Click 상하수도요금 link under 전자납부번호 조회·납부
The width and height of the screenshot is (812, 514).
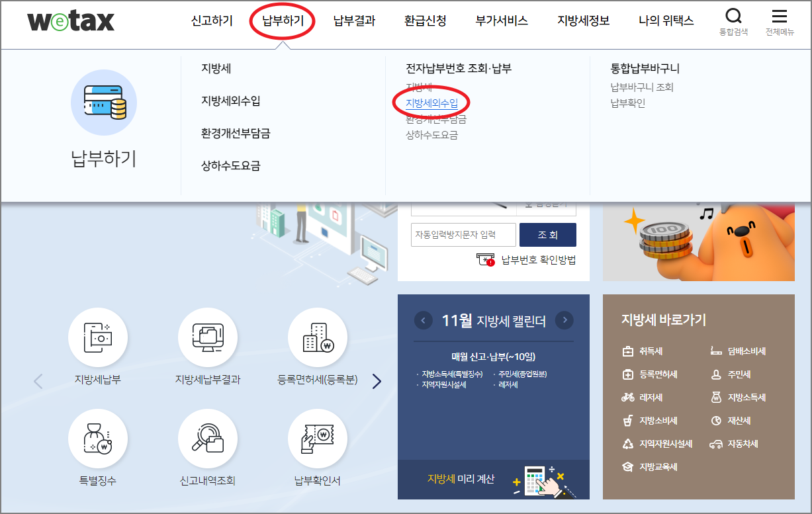431,135
